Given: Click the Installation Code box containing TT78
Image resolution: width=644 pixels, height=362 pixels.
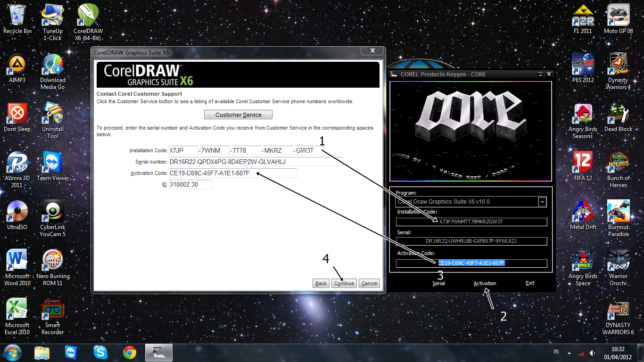Looking at the screenshot, I should pyautogui.click(x=247, y=150).
